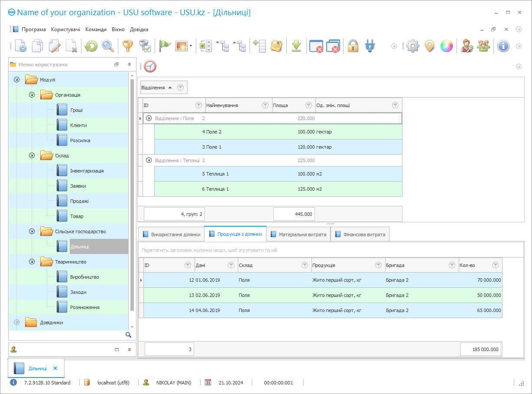
Task: Click the sticky notes toolbar icon
Action: point(276,46)
